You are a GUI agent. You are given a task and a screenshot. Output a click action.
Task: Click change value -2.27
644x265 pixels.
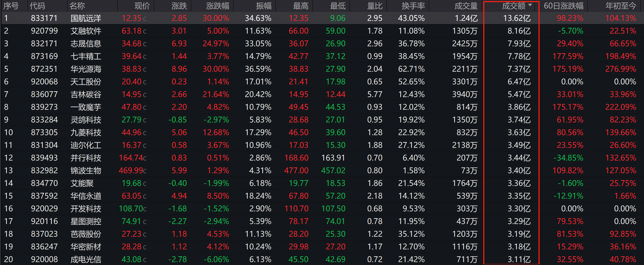pos(177,221)
